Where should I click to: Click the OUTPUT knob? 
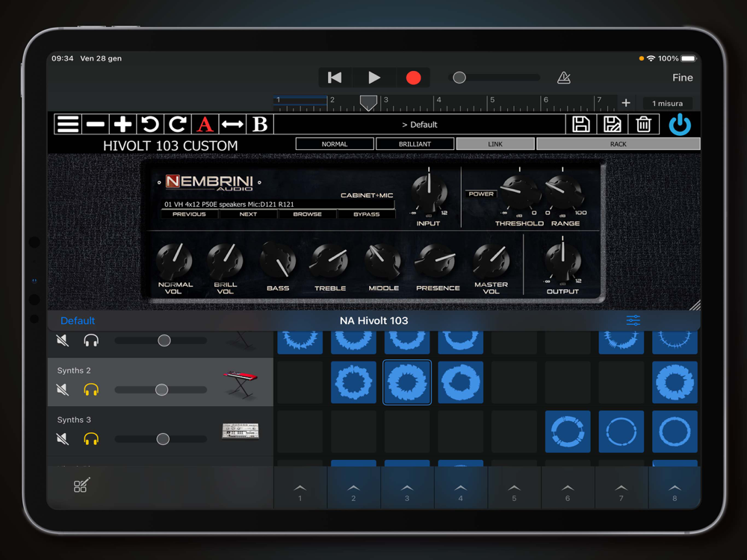(x=562, y=261)
